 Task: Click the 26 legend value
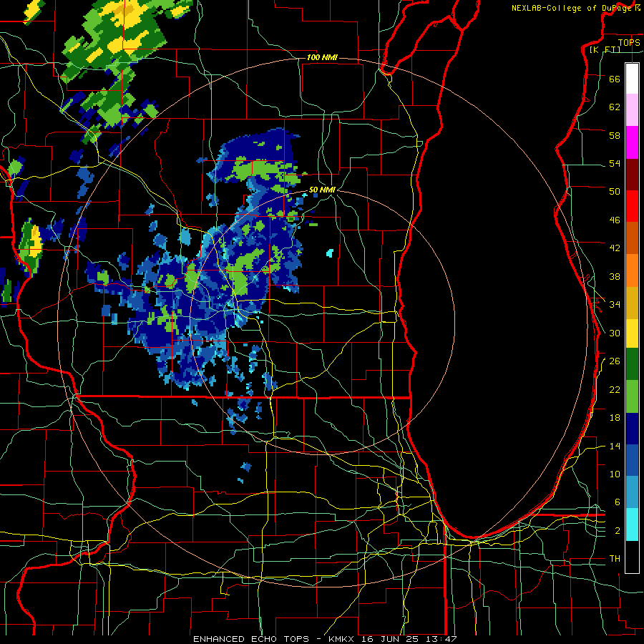pos(615,361)
